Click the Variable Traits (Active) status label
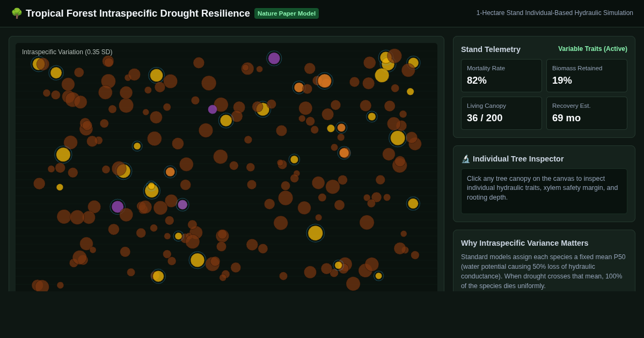 [592, 49]
